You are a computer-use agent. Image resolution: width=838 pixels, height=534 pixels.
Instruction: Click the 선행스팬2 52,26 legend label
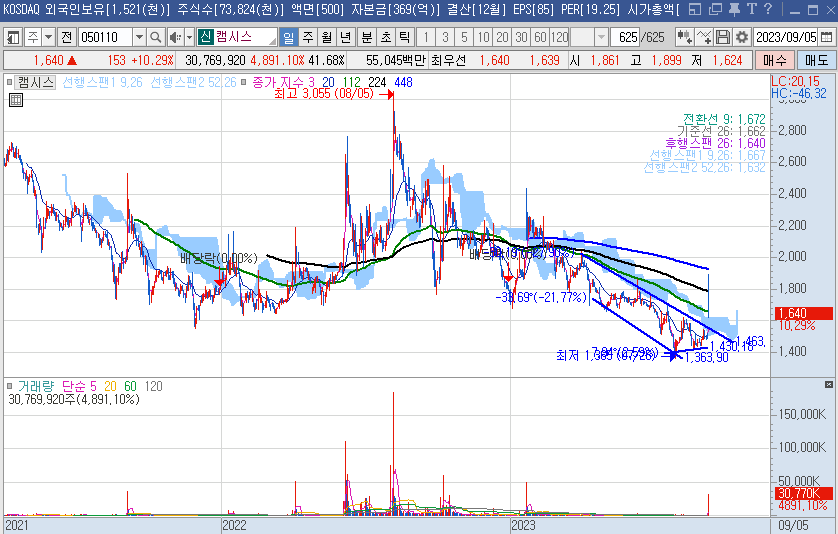point(193,82)
